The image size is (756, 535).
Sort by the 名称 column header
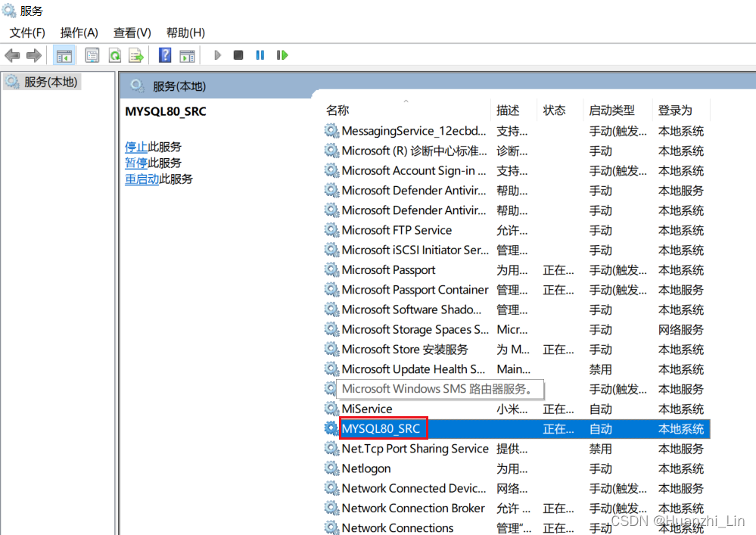[x=406, y=110]
